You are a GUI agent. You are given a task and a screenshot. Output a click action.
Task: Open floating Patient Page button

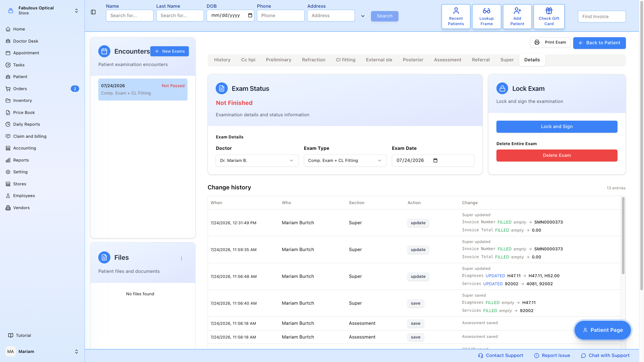(x=603, y=330)
